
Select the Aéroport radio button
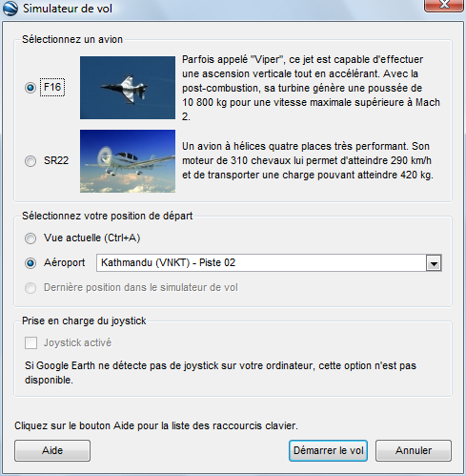30,263
